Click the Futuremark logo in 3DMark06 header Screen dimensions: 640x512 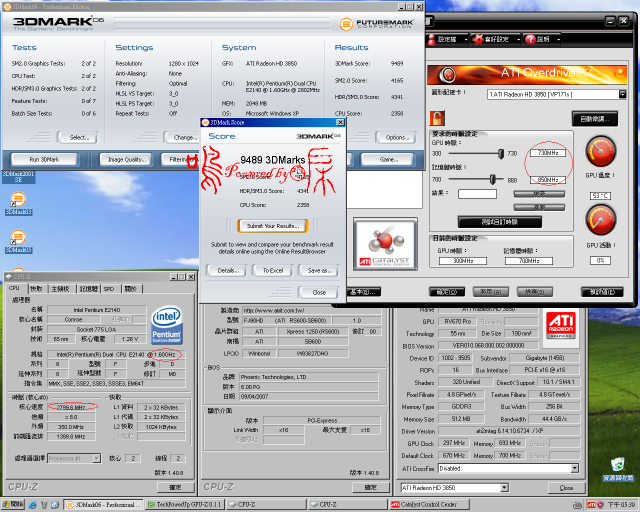[376, 24]
